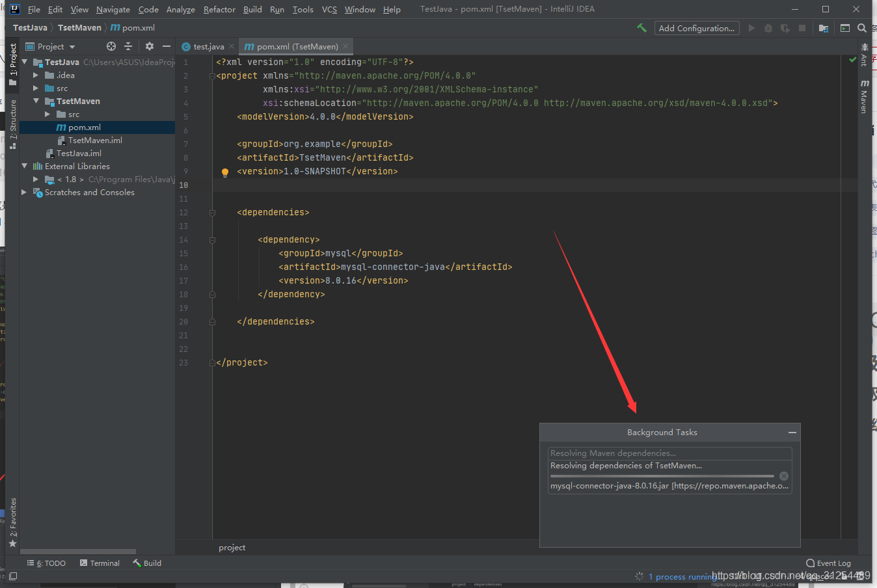The width and height of the screenshot is (877, 588).
Task: Toggle tool window bars icon in status bar
Action: (x=12, y=576)
